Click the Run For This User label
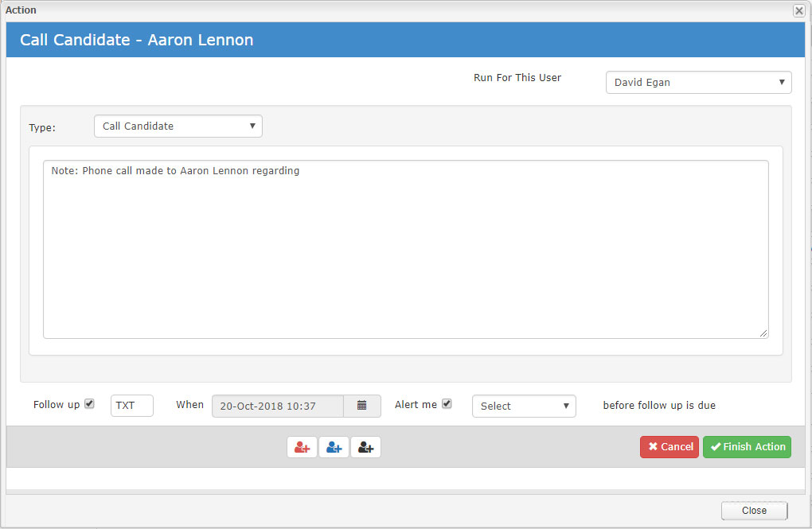This screenshot has height=529, width=812. point(517,78)
